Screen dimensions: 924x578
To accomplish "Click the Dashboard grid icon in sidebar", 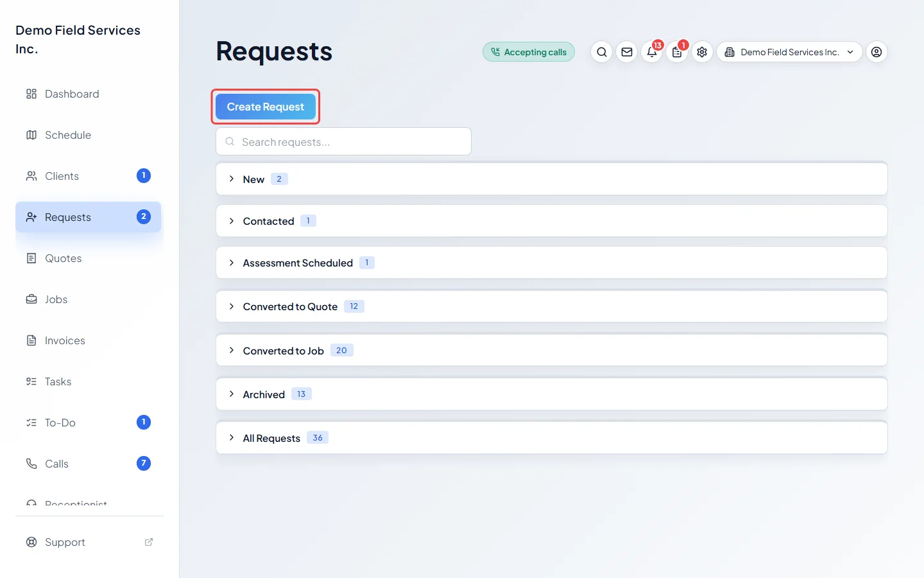I will [x=31, y=94].
